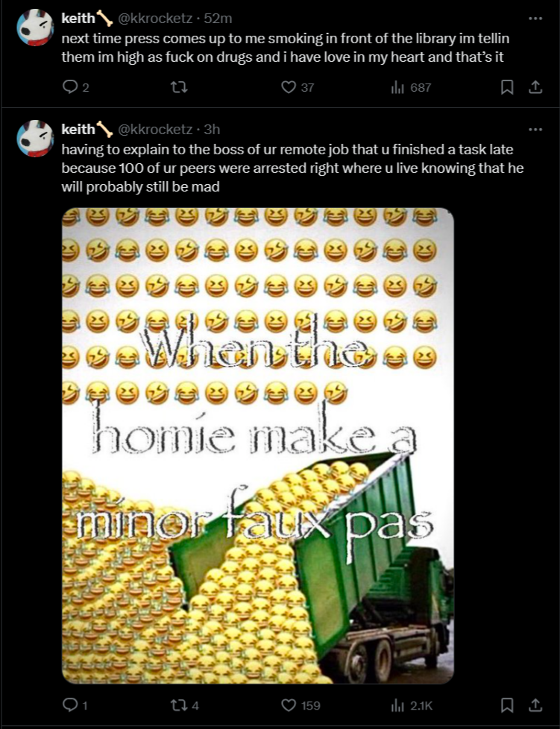Image resolution: width=560 pixels, height=729 pixels.
Task: Open keith's avatar on first tweet
Action: coord(35,27)
